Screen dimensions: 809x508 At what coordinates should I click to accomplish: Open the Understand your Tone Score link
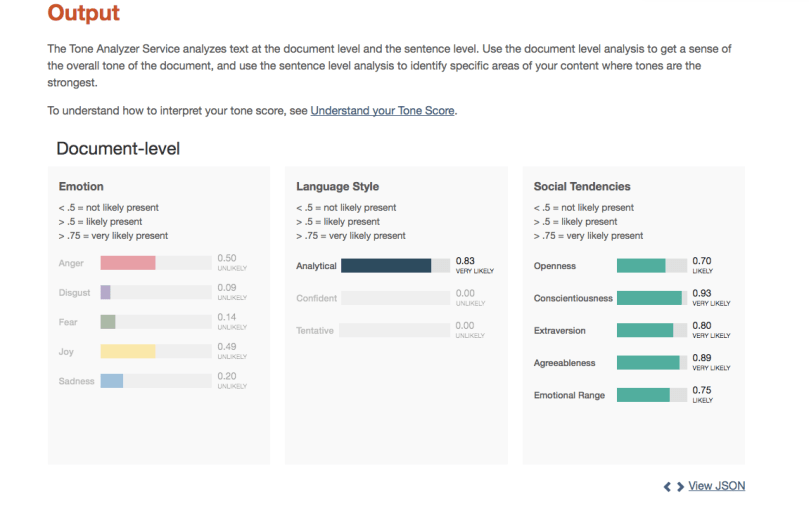(x=383, y=110)
